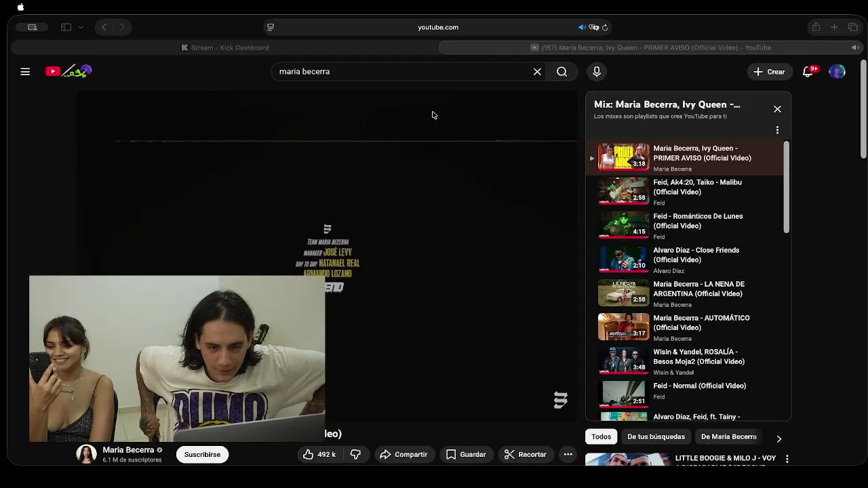
Task: Subscribe with the Suscribirse button
Action: coord(202,454)
